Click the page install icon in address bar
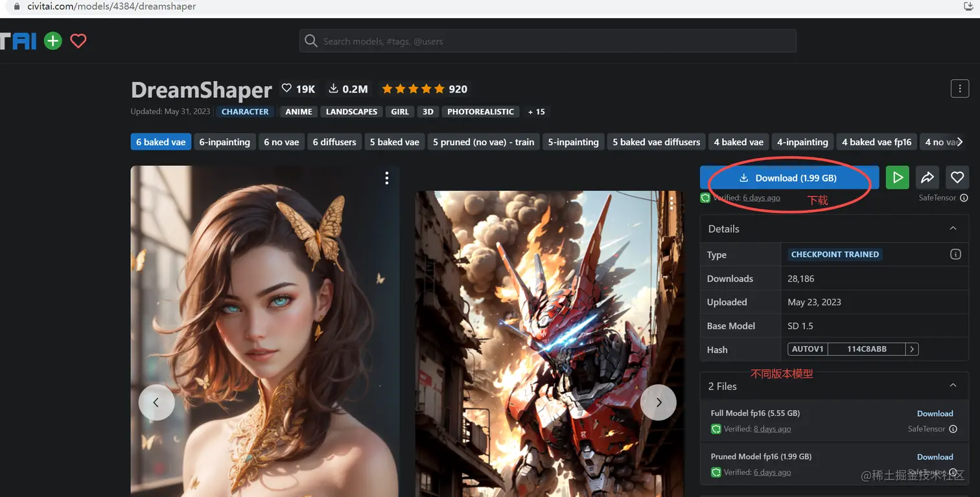Image resolution: width=980 pixels, height=497 pixels. tap(969, 6)
